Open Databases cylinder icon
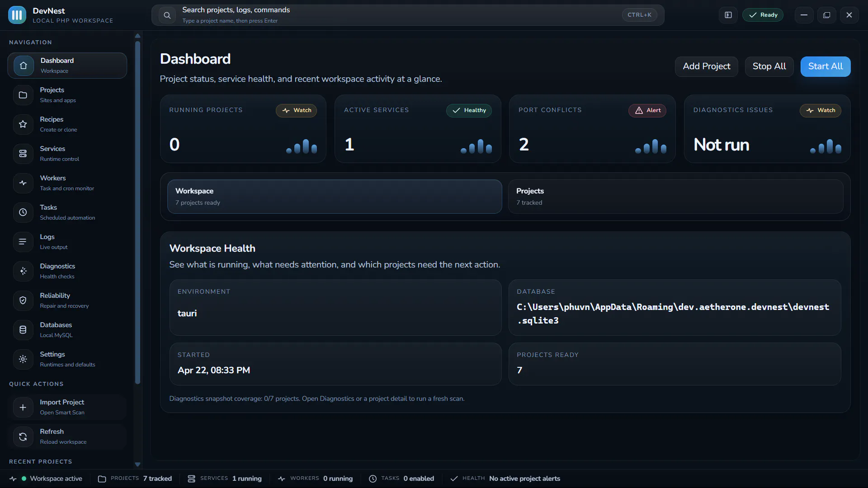The image size is (868, 488). pyautogui.click(x=23, y=330)
